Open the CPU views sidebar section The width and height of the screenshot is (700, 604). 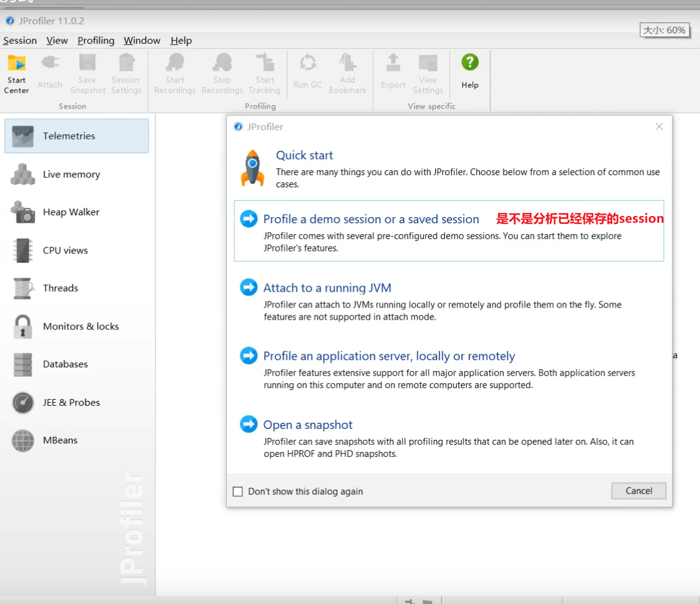pyautogui.click(x=77, y=250)
